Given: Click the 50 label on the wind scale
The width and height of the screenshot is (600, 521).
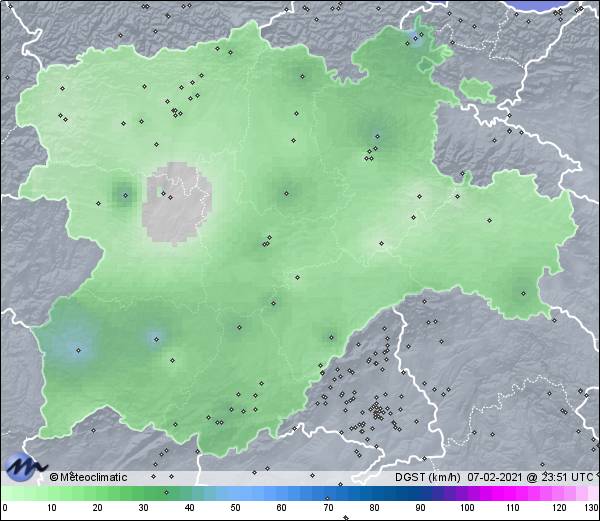Looking at the screenshot, I should (x=235, y=508).
